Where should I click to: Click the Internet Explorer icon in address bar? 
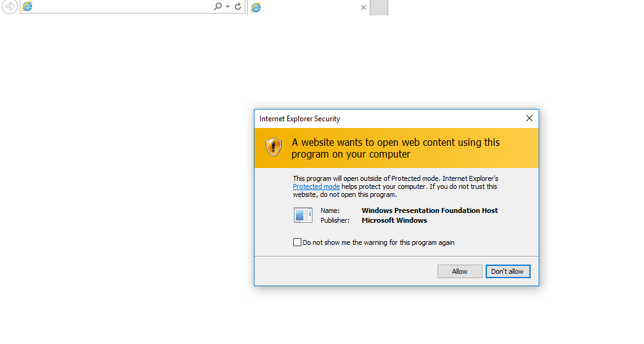tap(27, 6)
